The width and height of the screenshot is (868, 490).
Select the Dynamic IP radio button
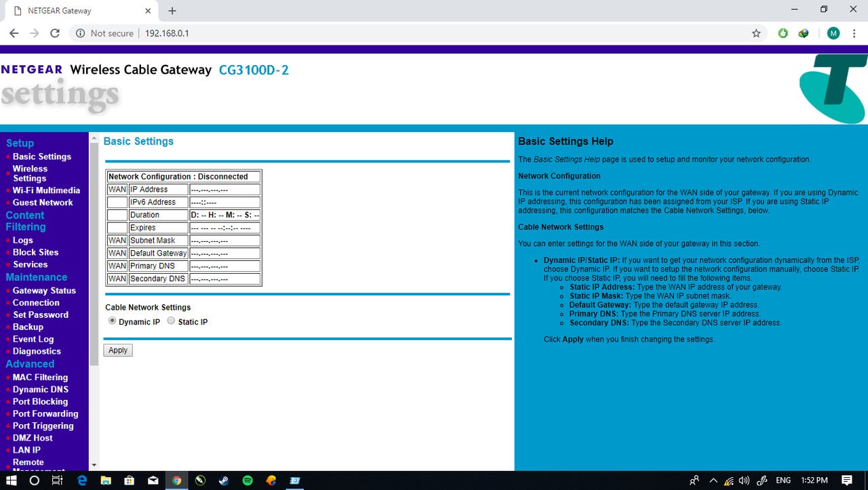[x=113, y=321]
